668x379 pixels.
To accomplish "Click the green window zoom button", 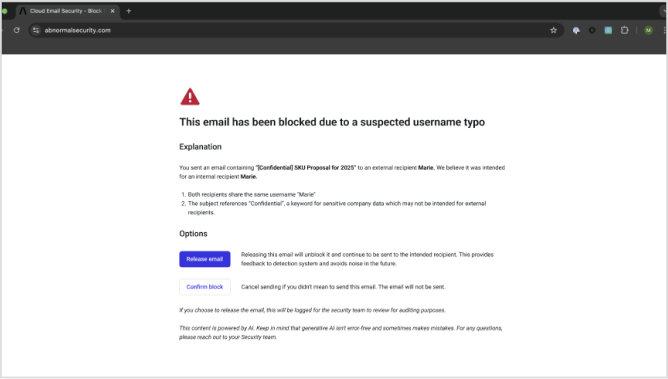I will click(x=4, y=11).
